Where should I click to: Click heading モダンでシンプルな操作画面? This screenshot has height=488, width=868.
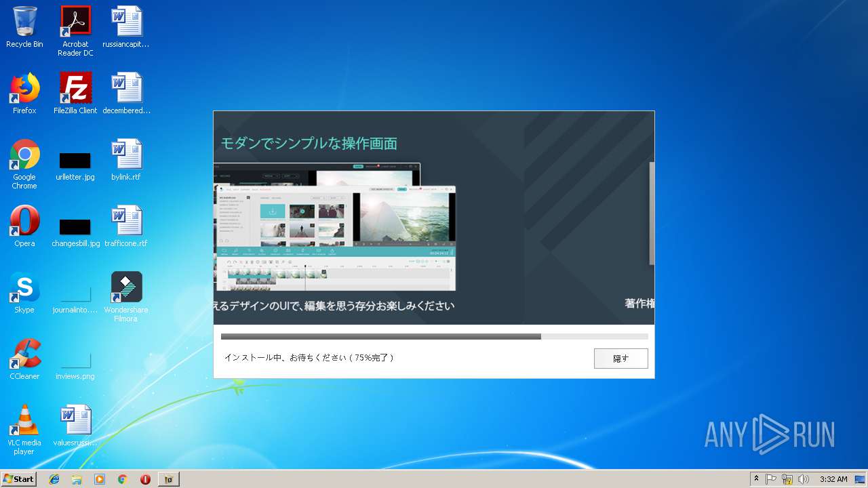pos(309,144)
